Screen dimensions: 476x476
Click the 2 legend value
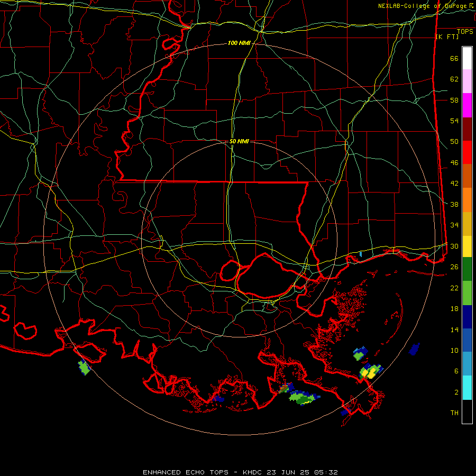[x=456, y=392]
